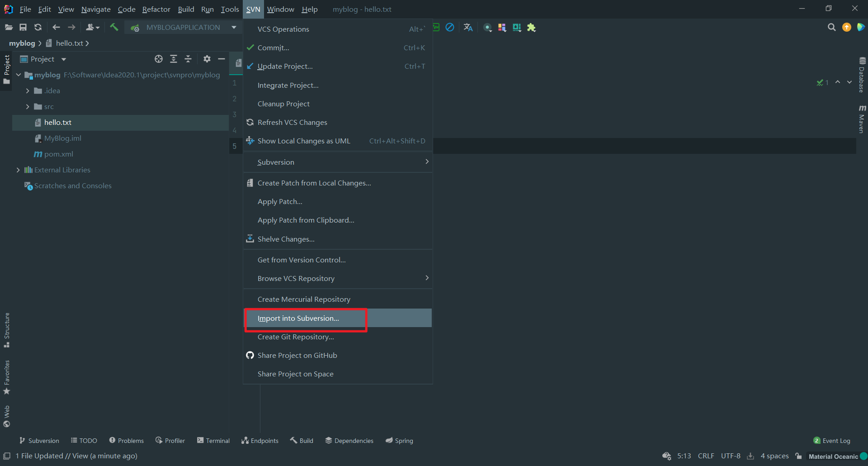Go to next highlighted problem arrow
This screenshot has height=466, width=868.
click(849, 82)
